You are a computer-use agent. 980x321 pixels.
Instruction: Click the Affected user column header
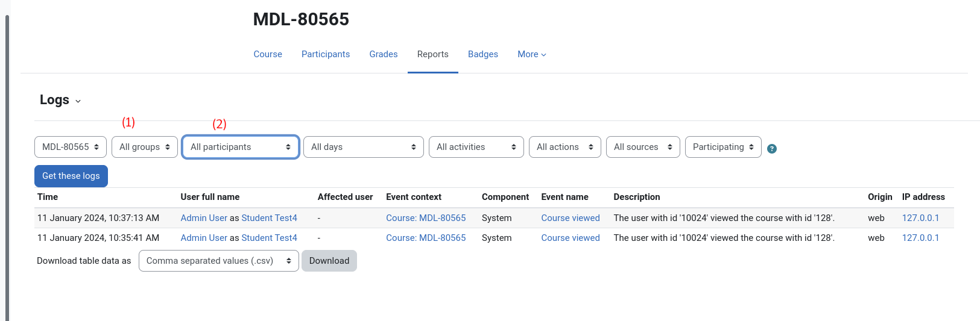(345, 197)
